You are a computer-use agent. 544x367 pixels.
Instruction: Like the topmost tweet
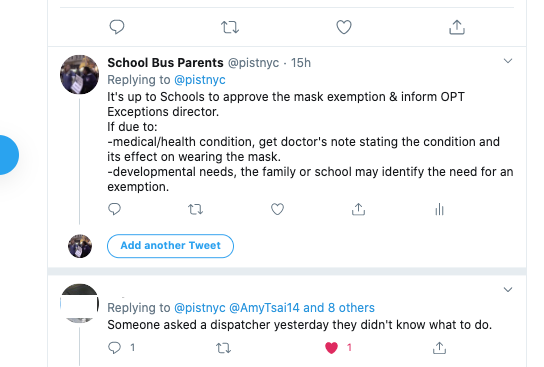pyautogui.click(x=344, y=27)
